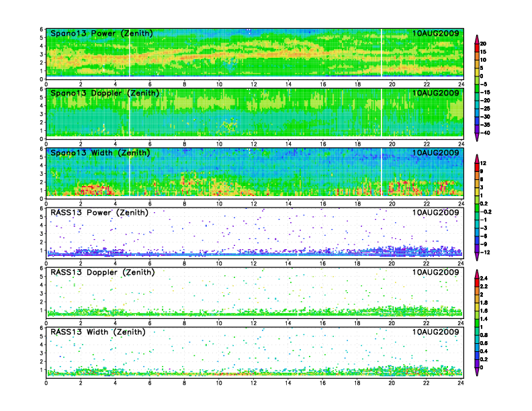Click the 10AUG2009 date in Spano13 Power panel
This screenshot has width=532, height=411.
[x=435, y=33]
